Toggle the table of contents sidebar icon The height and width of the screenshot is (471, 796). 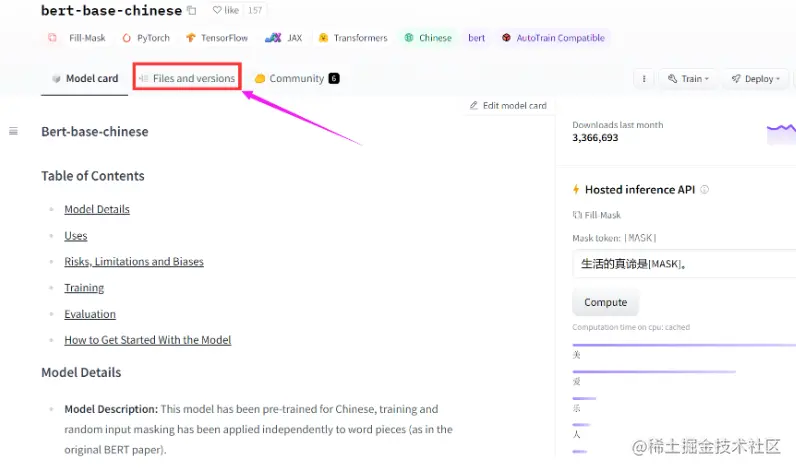coord(13,131)
